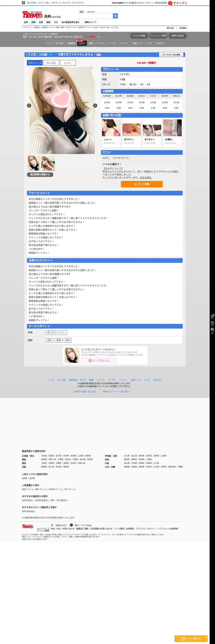Viewport: 215px width, 644px height.
Task: Open the システム nav tab
Action: click(x=101, y=43)
